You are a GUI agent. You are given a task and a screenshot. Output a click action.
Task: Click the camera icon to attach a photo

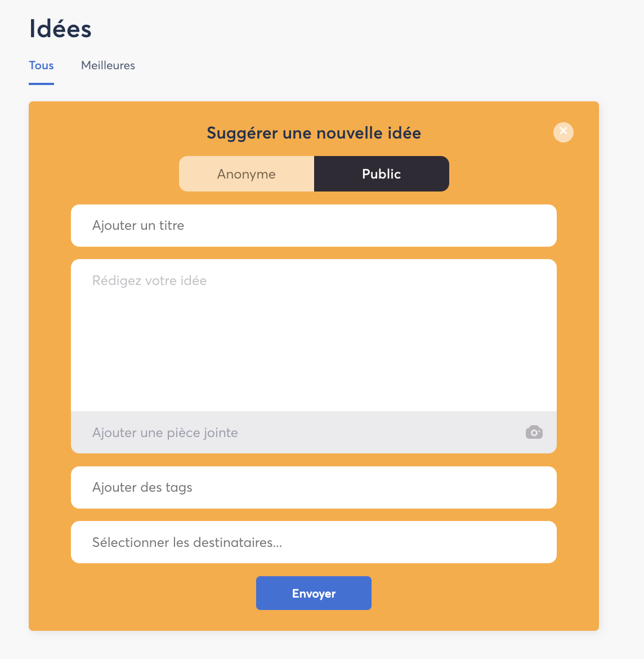[534, 433]
